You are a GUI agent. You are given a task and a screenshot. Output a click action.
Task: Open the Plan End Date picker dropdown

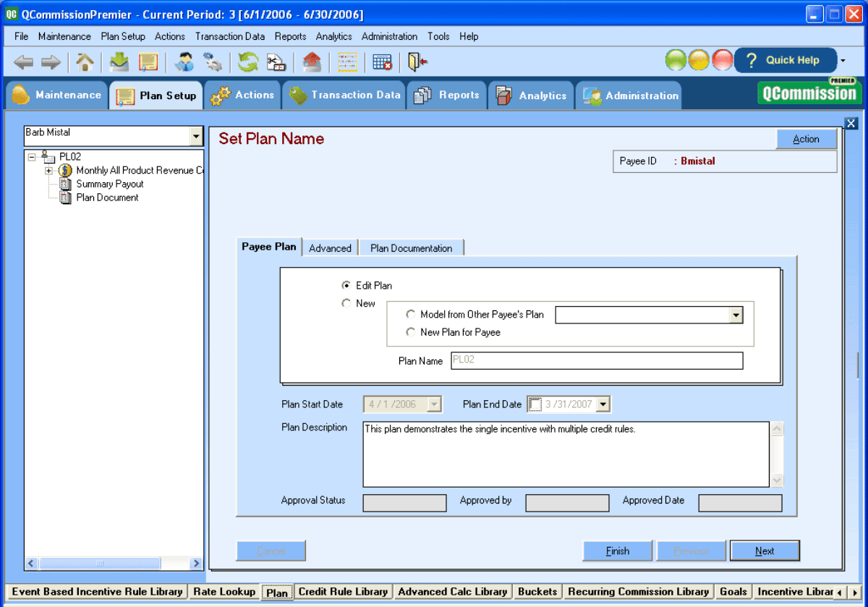click(603, 404)
